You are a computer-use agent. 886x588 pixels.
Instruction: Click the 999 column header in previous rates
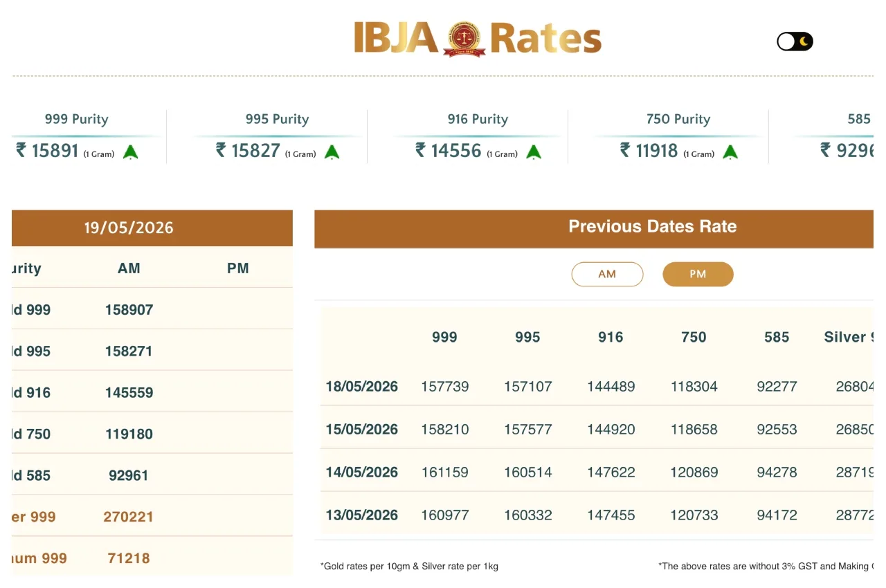tap(444, 337)
